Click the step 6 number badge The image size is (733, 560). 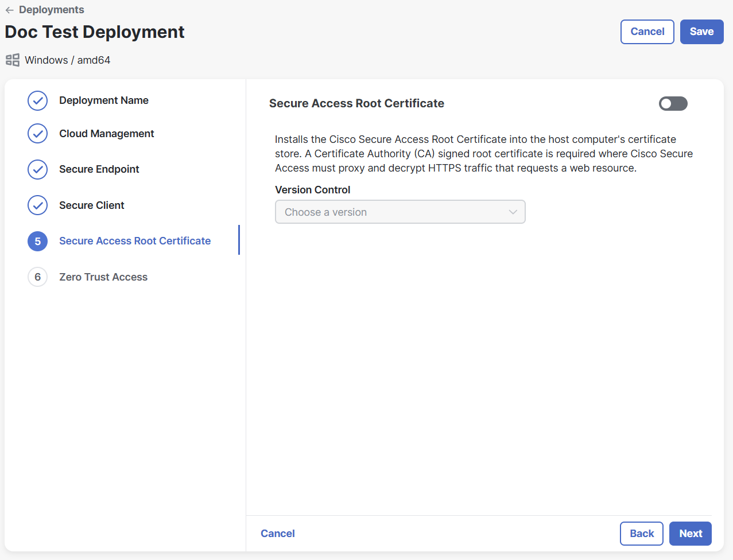coord(38,277)
